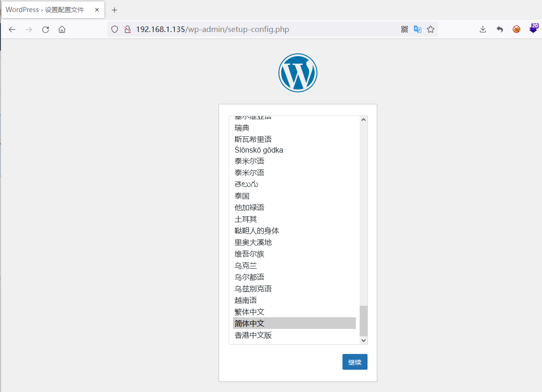Click the ad-blocker extension icon
Screen dimensions: 542x392
tap(516, 29)
